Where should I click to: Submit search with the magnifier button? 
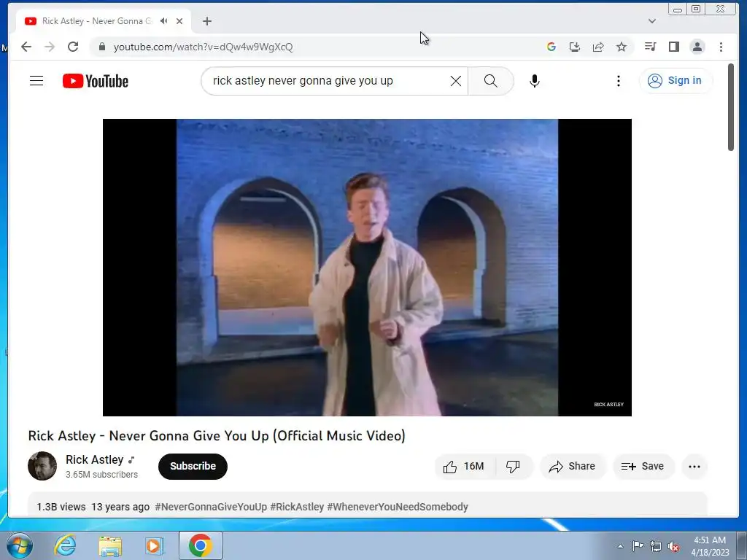[491, 81]
